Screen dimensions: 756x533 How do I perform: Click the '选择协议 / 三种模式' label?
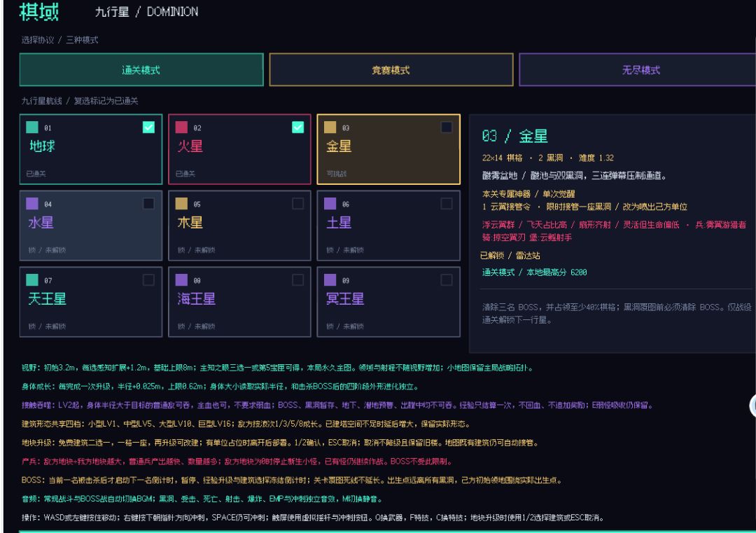pos(59,40)
